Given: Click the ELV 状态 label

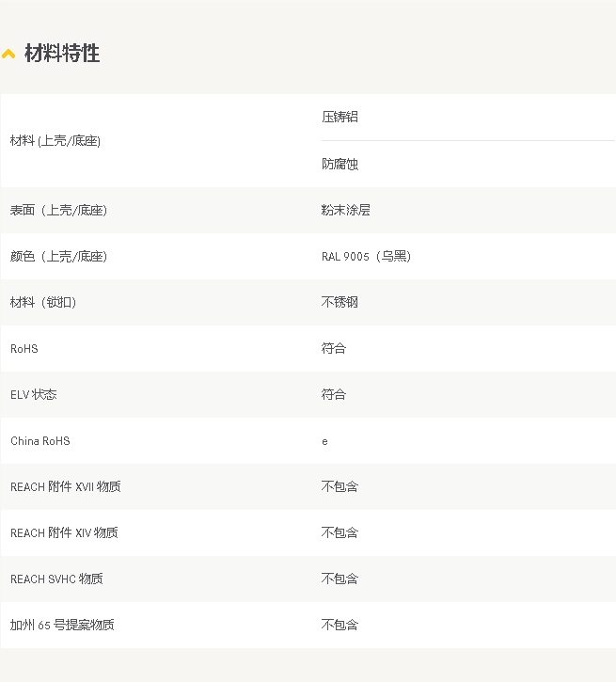Looking at the screenshot, I should pyautogui.click(x=34, y=394).
